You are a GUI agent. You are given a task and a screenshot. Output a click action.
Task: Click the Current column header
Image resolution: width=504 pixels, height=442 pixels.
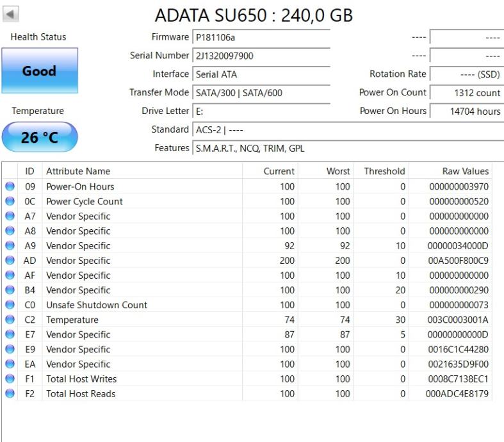tap(270, 171)
